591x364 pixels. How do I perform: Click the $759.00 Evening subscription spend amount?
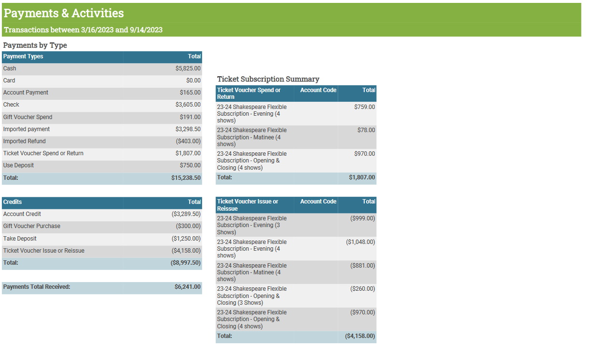365,107
